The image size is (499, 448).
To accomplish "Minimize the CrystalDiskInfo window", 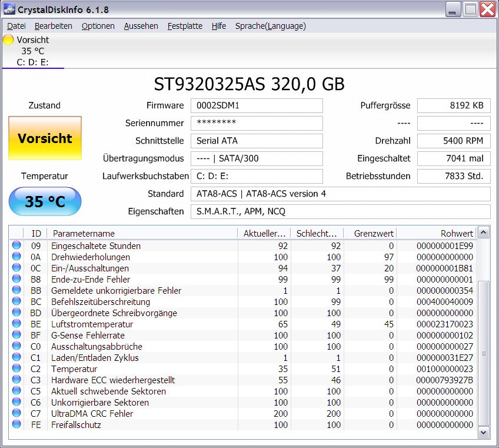I will tap(453, 9).
